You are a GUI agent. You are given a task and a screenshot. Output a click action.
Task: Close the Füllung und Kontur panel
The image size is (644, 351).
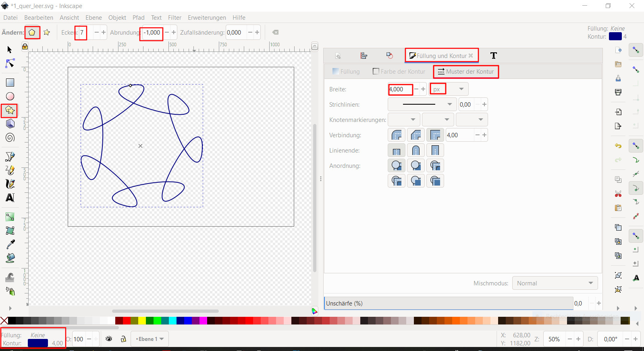coord(471,56)
